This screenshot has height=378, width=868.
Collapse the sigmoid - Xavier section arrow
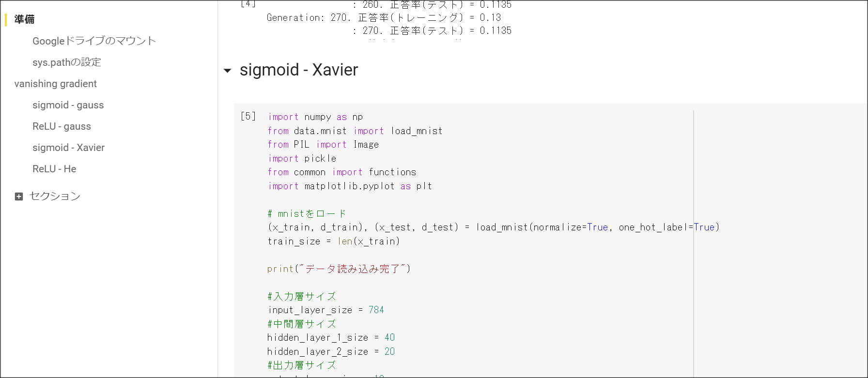[227, 71]
